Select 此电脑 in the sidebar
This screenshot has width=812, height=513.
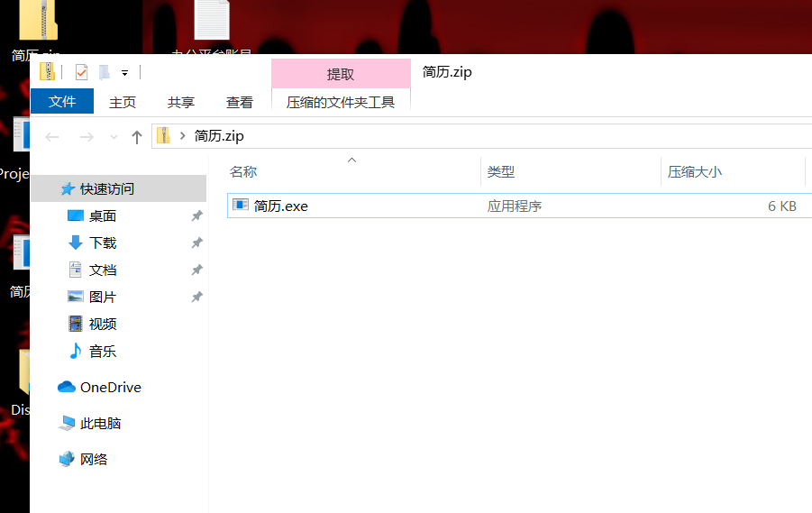point(100,423)
